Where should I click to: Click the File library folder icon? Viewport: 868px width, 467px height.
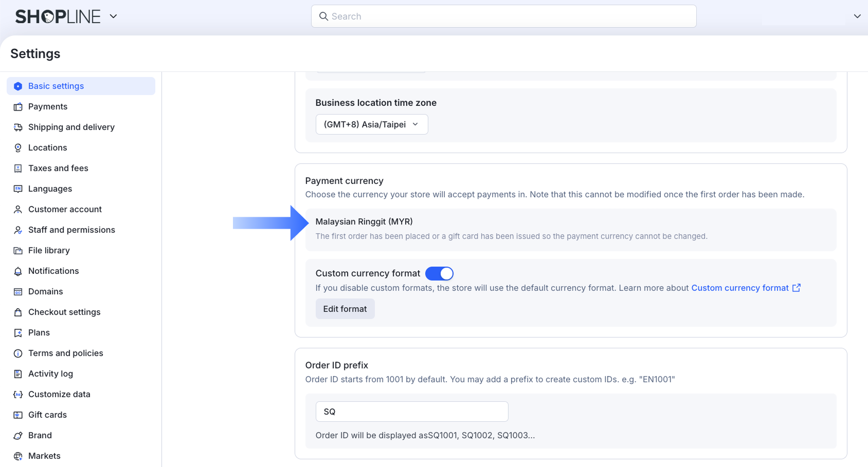coord(18,251)
